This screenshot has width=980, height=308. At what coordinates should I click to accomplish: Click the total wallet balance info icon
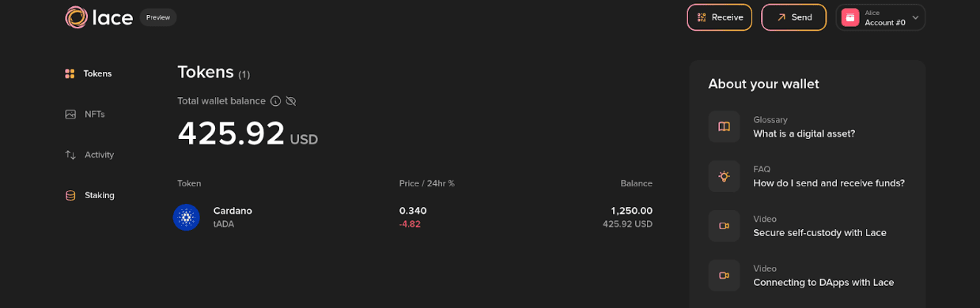pyautogui.click(x=275, y=101)
